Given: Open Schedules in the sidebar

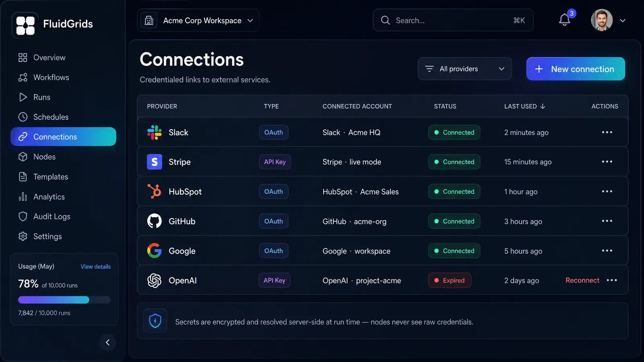Looking at the screenshot, I should (x=63, y=117).
